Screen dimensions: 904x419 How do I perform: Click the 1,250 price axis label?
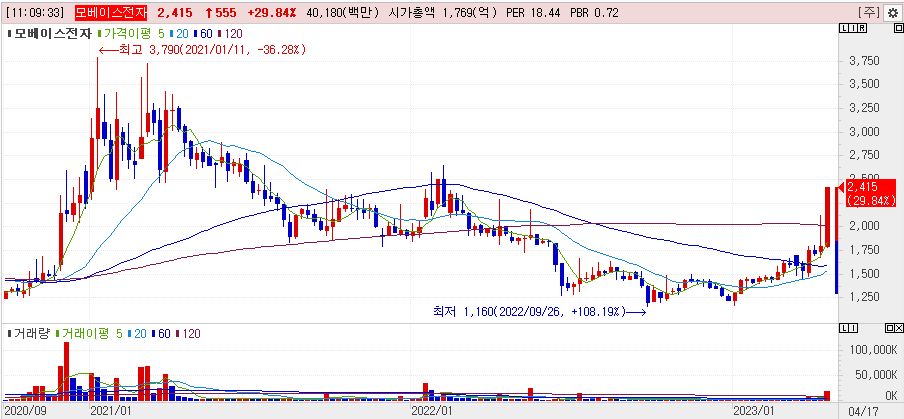tap(864, 297)
